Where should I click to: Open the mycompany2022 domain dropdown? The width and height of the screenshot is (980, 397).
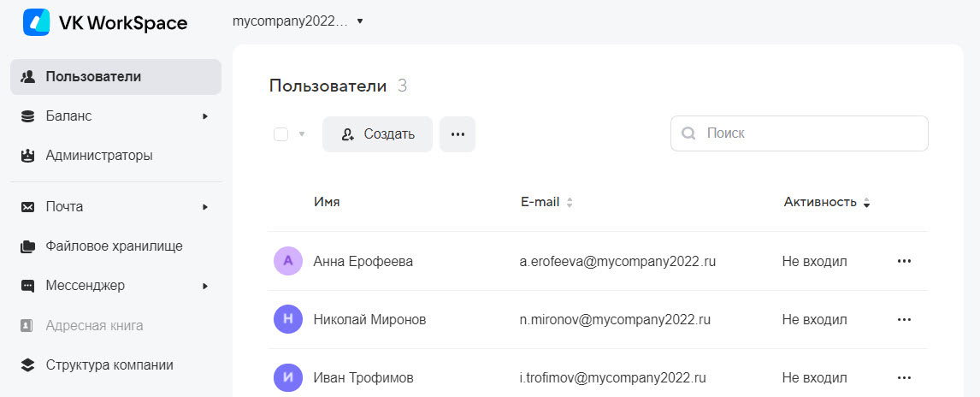[x=298, y=21]
